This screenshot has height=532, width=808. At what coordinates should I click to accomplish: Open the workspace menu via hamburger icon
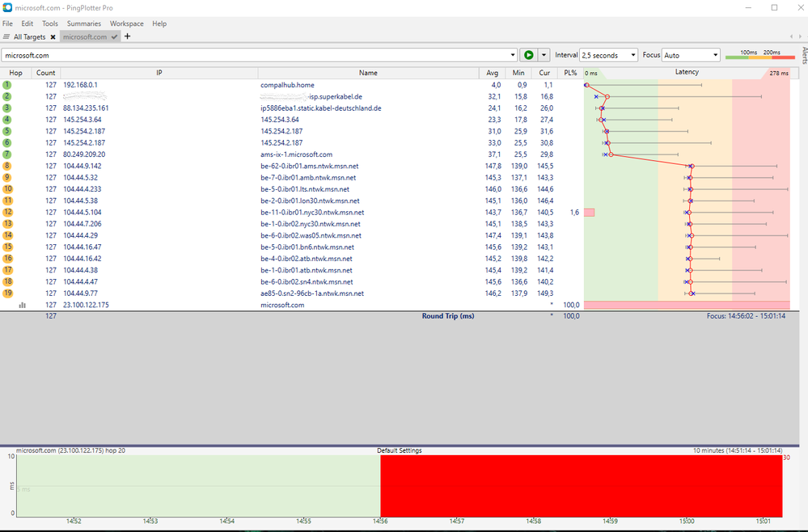6,36
